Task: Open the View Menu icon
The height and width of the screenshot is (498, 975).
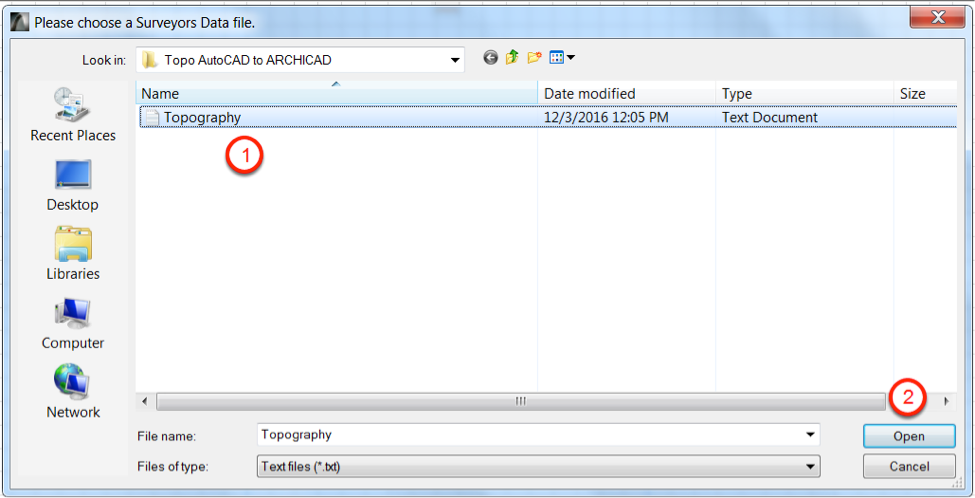Action: pos(562,58)
